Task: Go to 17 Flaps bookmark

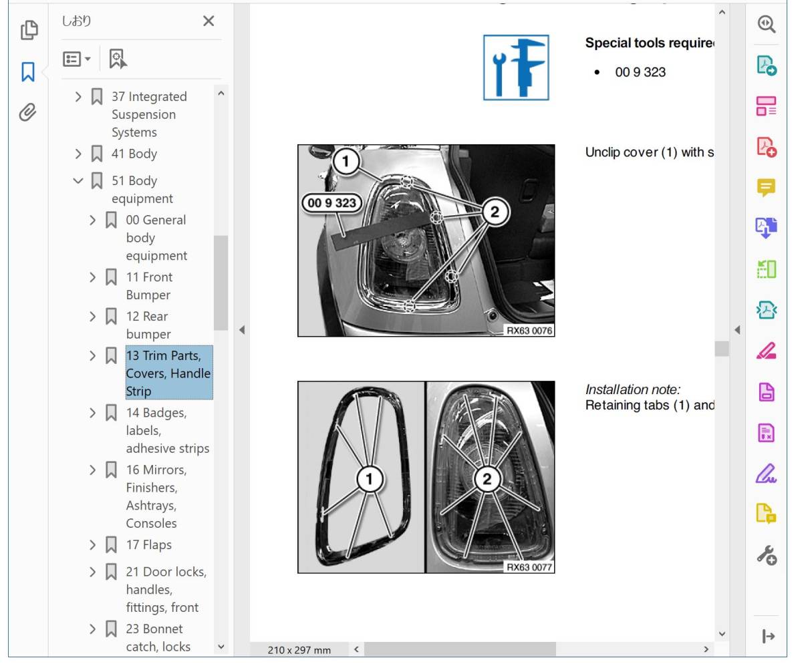Action: click(149, 544)
